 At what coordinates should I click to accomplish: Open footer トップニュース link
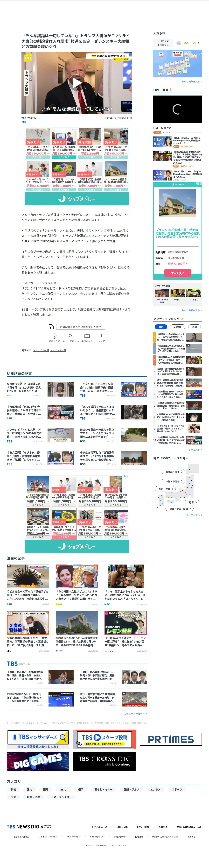pyautogui.click(x=99, y=827)
